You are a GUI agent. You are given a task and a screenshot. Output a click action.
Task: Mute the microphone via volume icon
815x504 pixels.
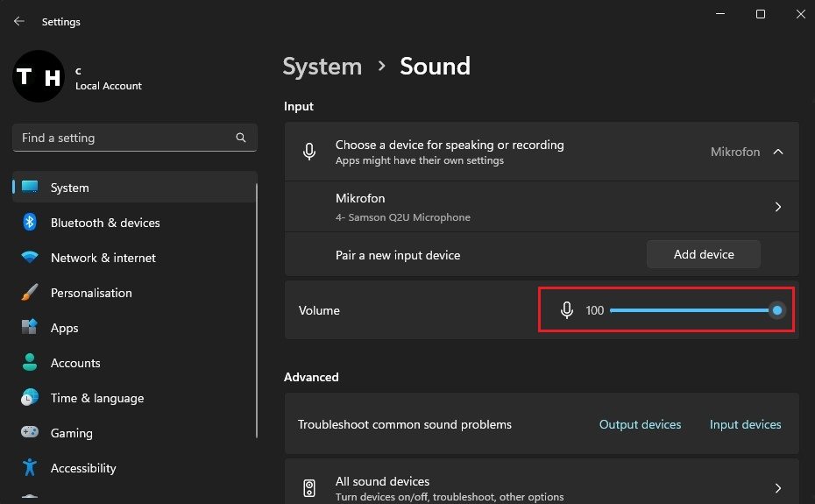[567, 310]
